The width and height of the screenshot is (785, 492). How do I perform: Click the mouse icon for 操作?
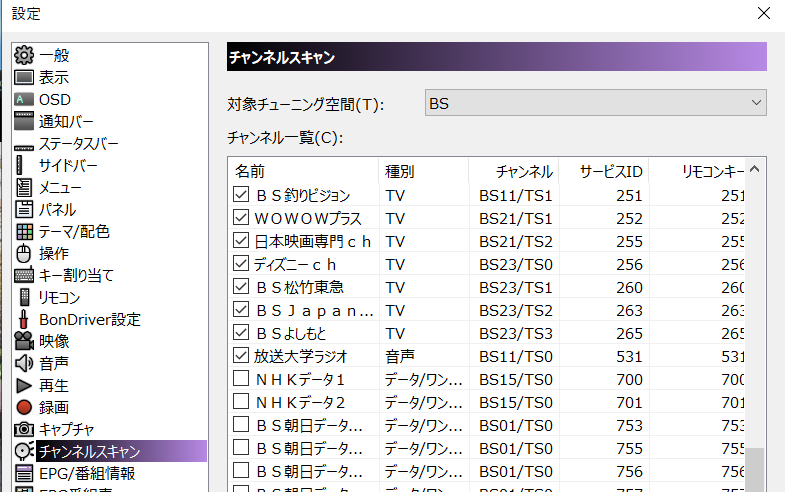[24, 253]
